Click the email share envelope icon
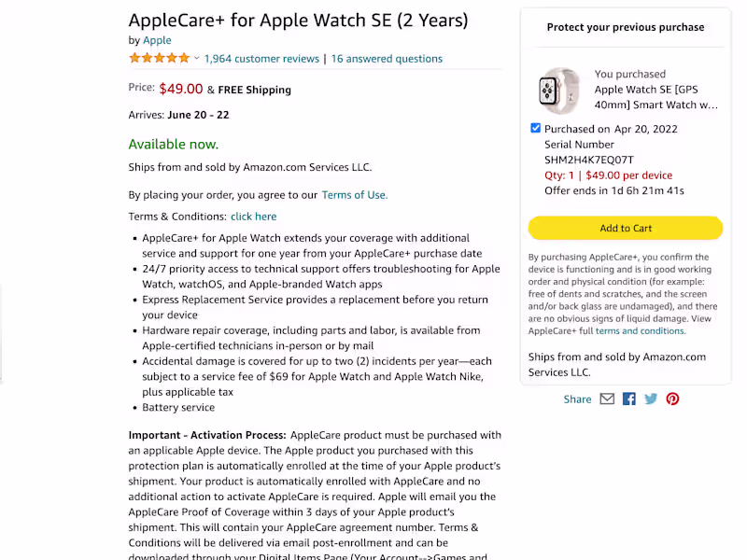Image resolution: width=747 pixels, height=560 pixels. [607, 399]
